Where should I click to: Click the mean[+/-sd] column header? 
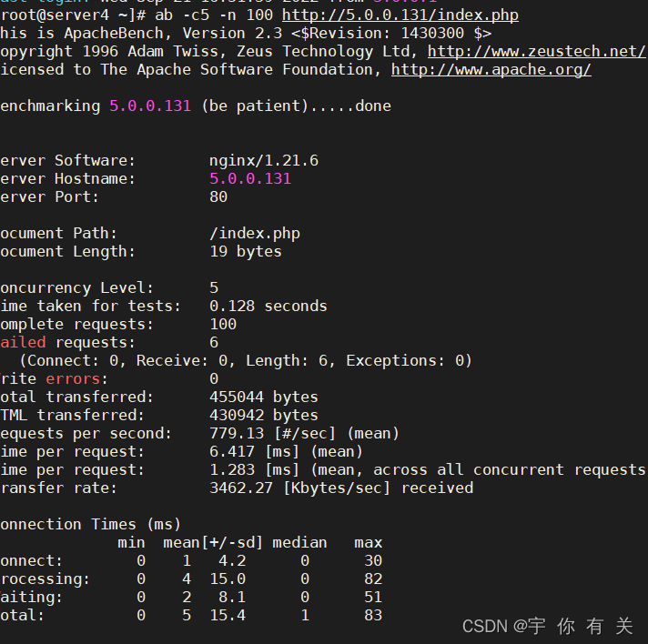(x=213, y=542)
